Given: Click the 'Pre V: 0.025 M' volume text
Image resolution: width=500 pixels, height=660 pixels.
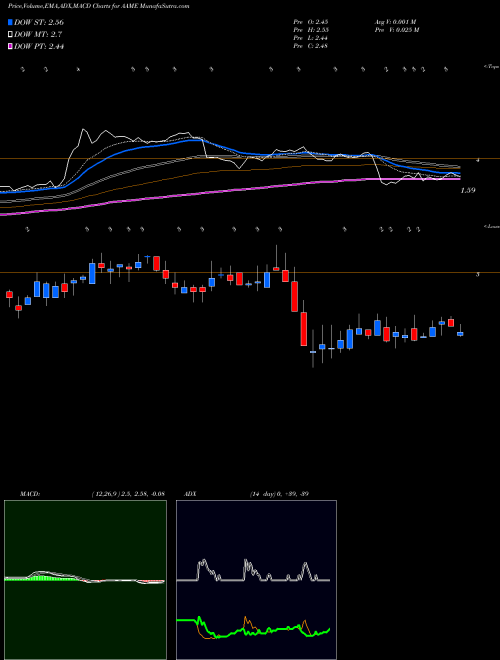Looking at the screenshot, I should 397,30.
